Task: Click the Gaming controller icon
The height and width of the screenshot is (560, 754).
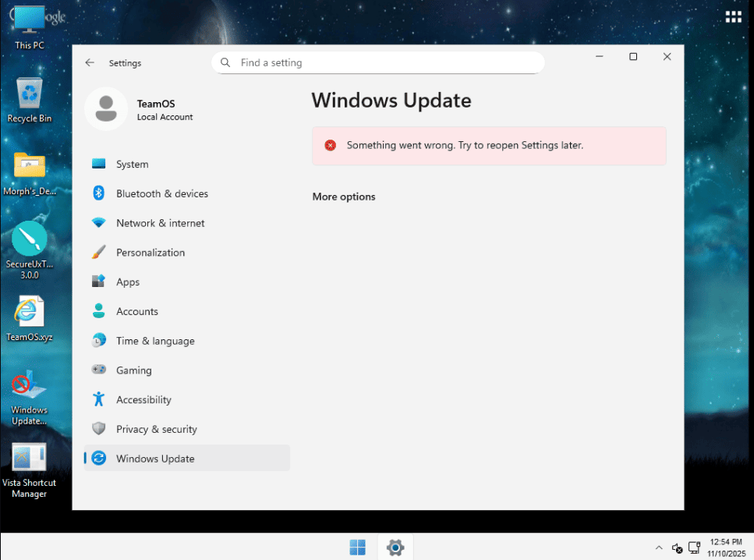Action: point(98,370)
